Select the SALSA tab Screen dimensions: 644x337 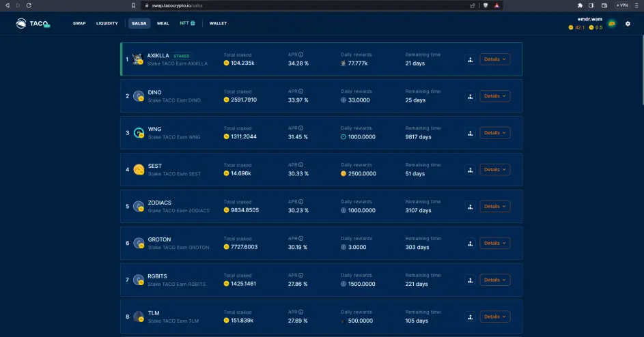point(139,23)
